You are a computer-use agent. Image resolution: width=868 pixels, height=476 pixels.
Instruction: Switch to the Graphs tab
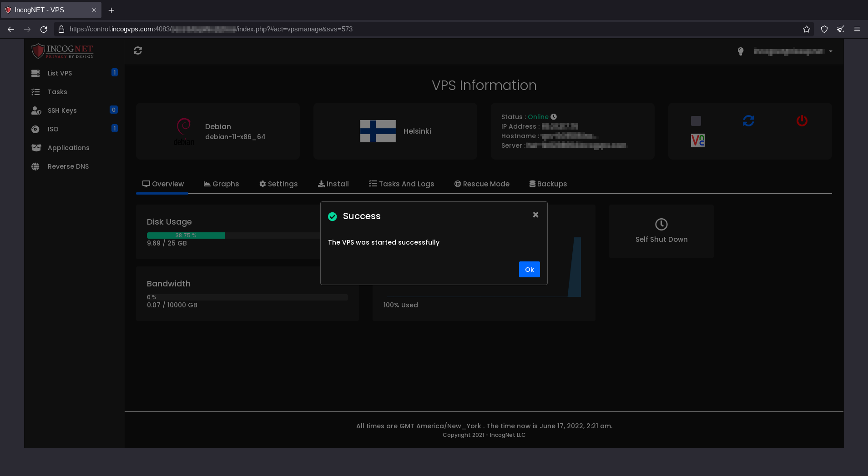coord(221,184)
